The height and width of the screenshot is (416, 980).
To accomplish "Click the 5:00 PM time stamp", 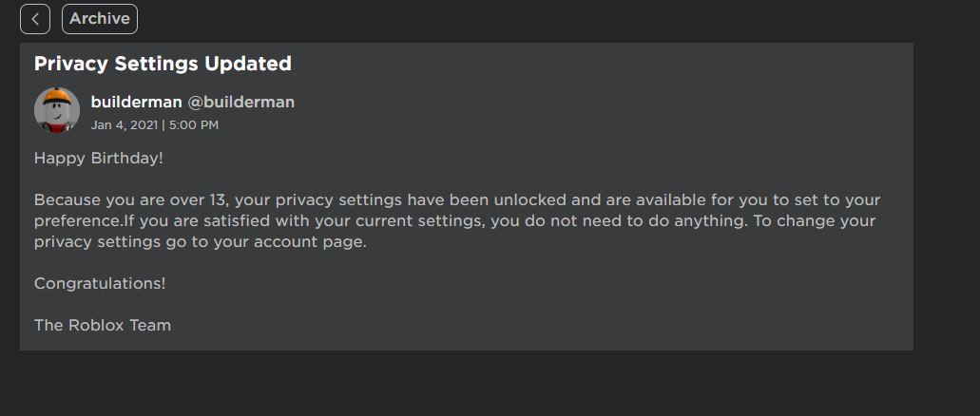I will (x=194, y=124).
